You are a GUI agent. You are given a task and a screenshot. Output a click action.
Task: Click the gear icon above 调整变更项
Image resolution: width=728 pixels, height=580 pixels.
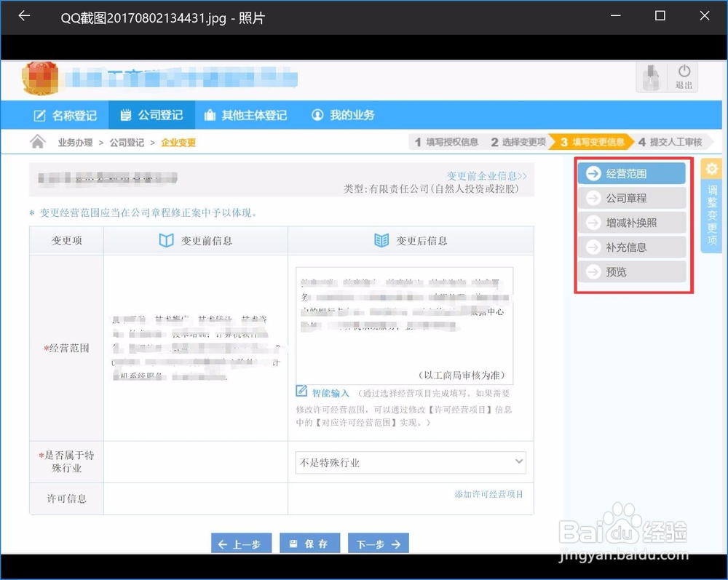[x=711, y=168]
